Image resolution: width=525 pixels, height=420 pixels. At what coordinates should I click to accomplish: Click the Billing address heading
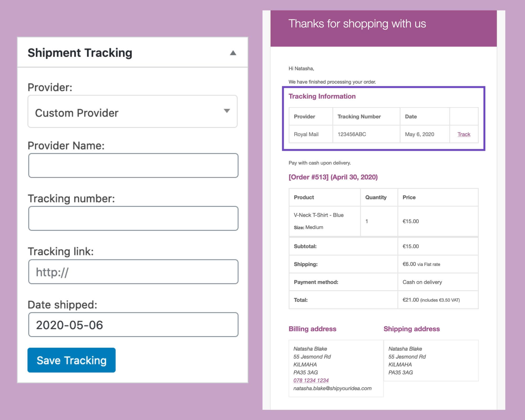point(312,329)
